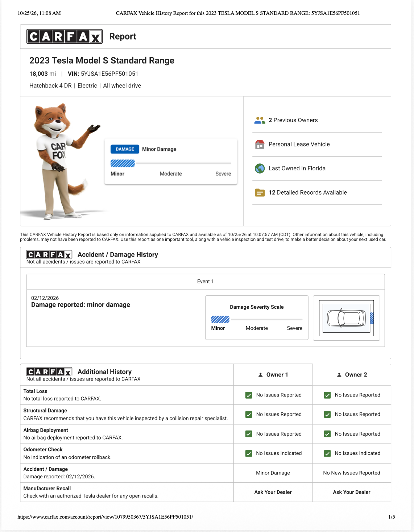The image size is (414, 532).
Task: Click the Odometer Check check mark for Owner 2
Action: click(327, 453)
